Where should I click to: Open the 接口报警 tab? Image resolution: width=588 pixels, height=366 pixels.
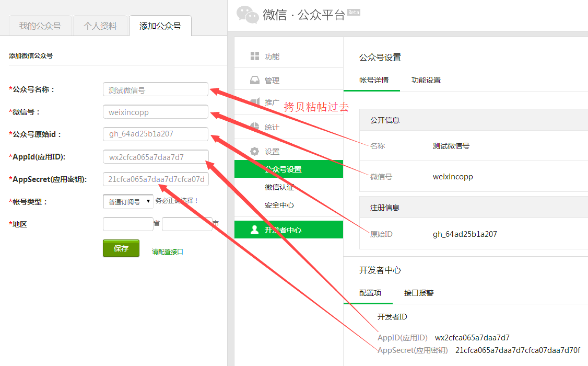[x=419, y=293]
